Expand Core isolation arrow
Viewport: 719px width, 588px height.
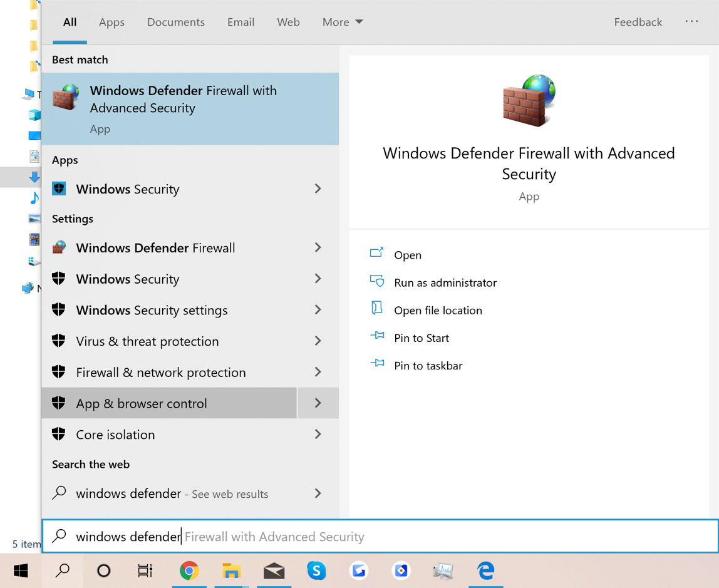coord(318,435)
